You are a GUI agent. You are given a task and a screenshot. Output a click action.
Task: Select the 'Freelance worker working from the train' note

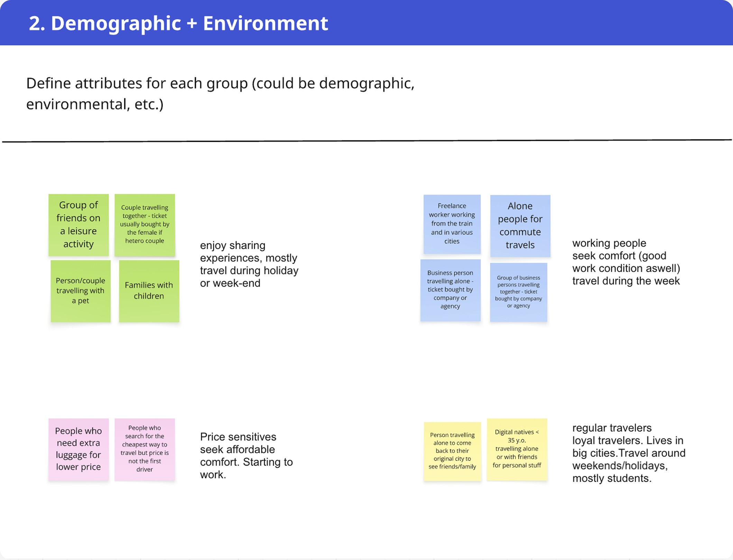coord(452,224)
